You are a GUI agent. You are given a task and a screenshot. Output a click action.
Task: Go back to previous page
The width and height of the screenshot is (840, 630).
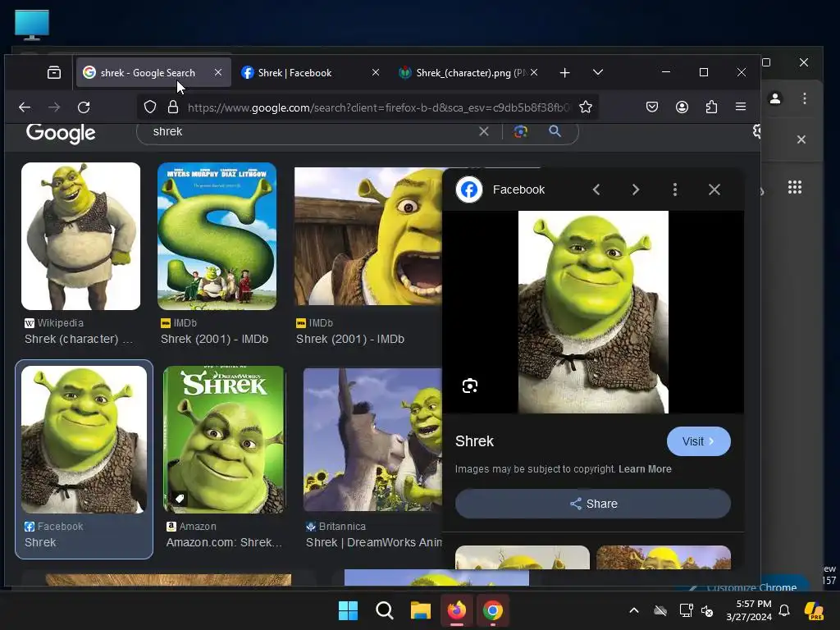(x=24, y=107)
